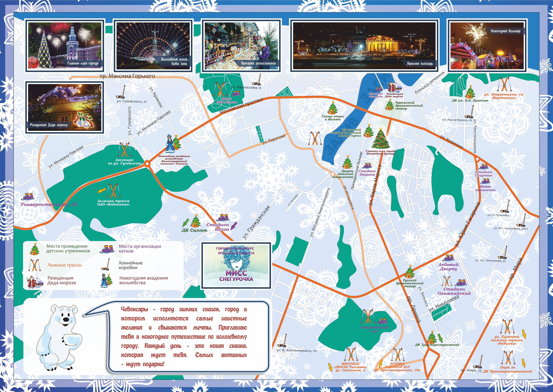Click the ул. Гражданская street label

[x=256, y=223]
